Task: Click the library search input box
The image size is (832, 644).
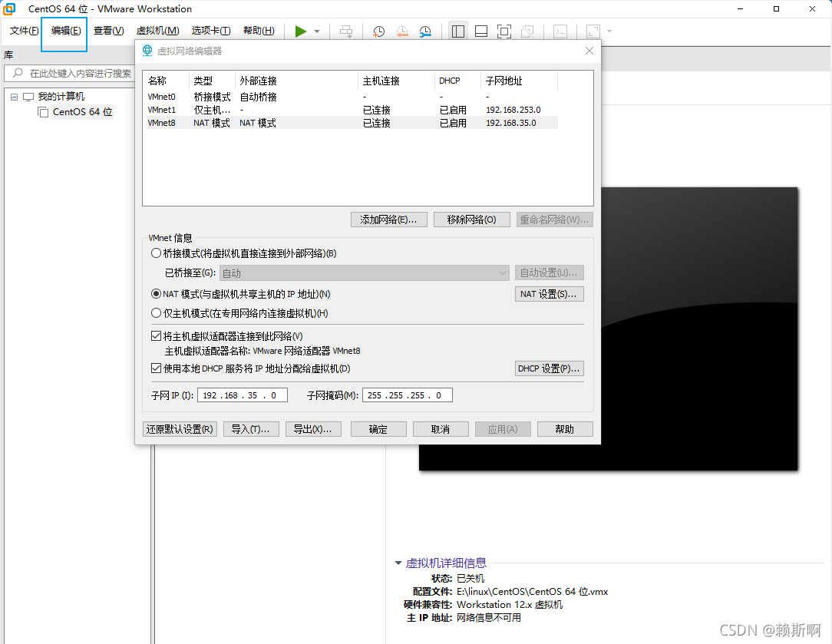Action: coord(70,73)
